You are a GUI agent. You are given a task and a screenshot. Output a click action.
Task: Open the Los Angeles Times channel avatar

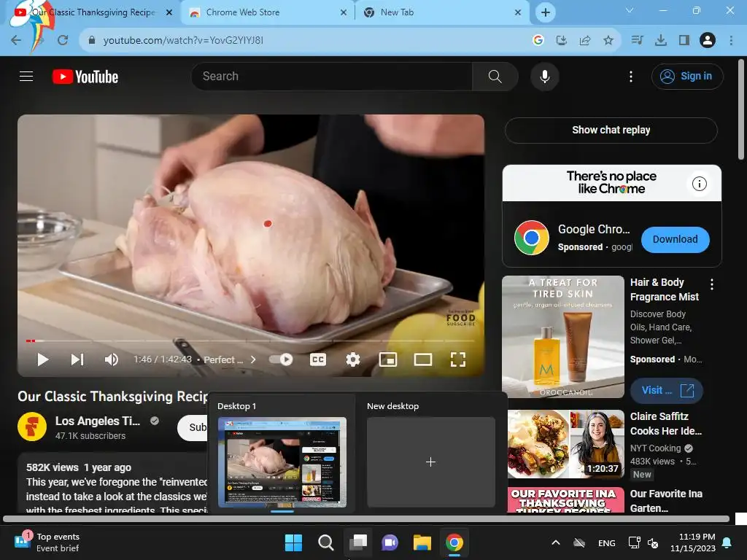32,427
